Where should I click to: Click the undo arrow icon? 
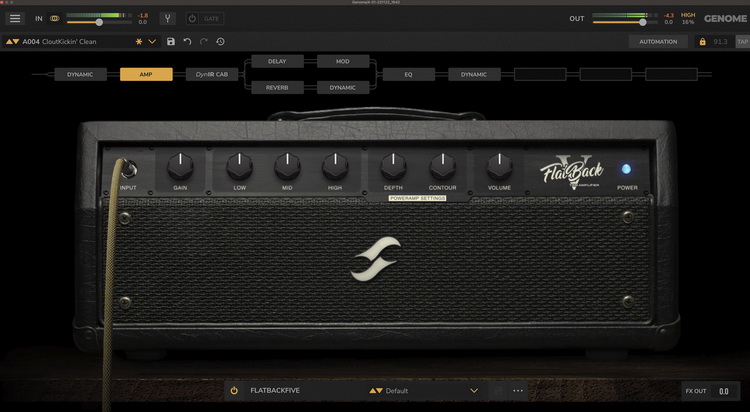(187, 42)
